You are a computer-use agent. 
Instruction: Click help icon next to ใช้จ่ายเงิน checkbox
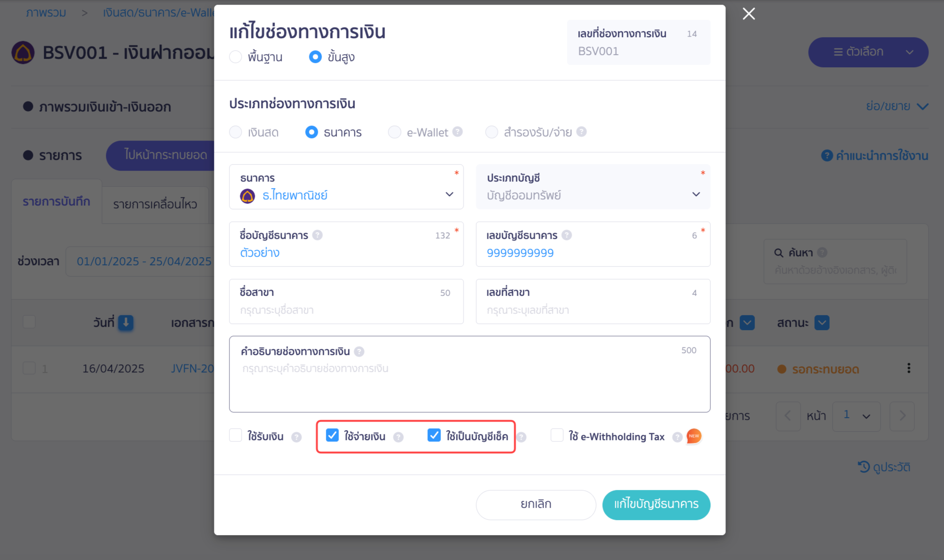398,437
